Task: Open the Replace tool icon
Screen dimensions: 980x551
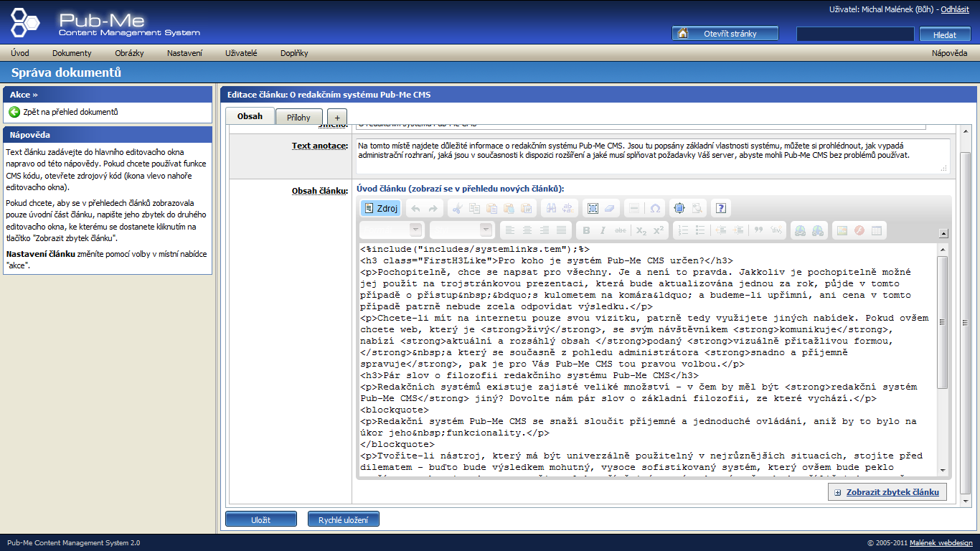Action: (x=568, y=208)
